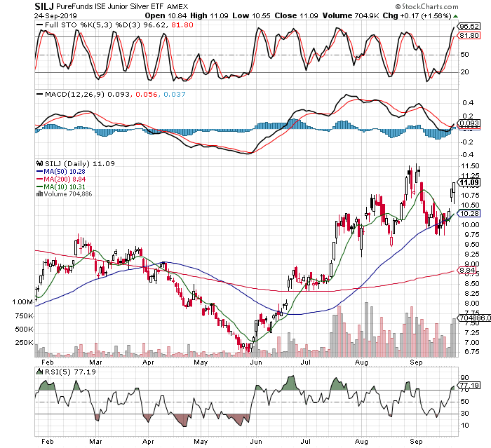The width and height of the screenshot is (491, 448).
Task: Click the SILJ ticker symbol title
Action: [x=44, y=6]
